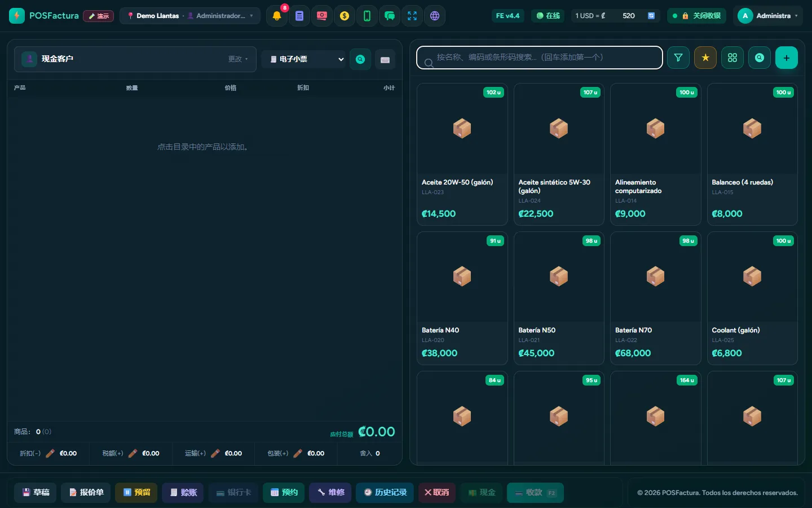Edit the shipping (运输) pencil icon

pyautogui.click(x=215, y=453)
